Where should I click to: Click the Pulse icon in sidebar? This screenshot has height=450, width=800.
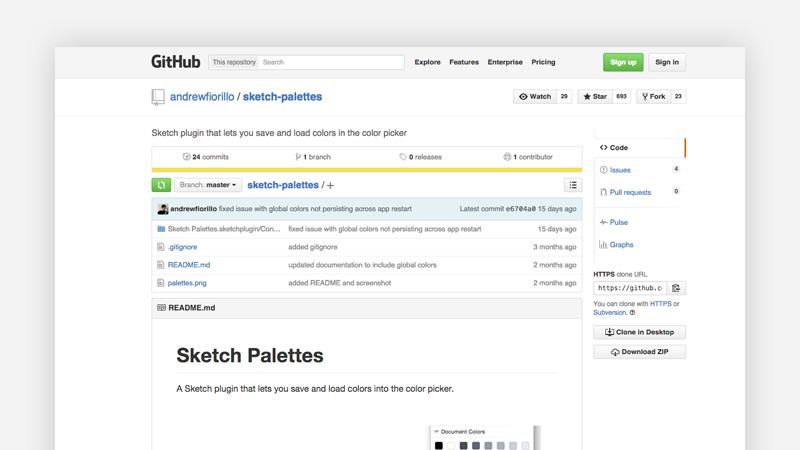click(x=604, y=222)
